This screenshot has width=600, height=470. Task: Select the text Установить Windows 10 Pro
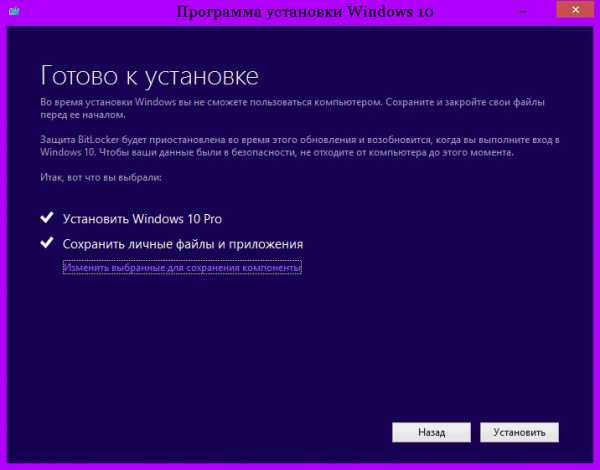point(142,219)
